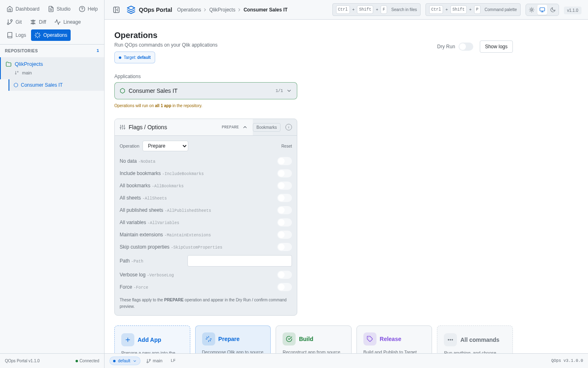
Task: Select system theme monitor icon
Action: 542,10
